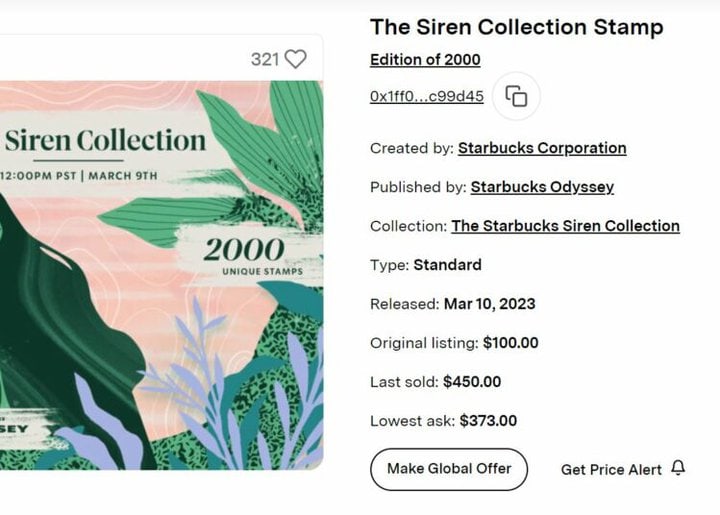Click the Lowest ask $373.00 price
Image resolution: width=720 pixels, height=515 pixels.
488,421
